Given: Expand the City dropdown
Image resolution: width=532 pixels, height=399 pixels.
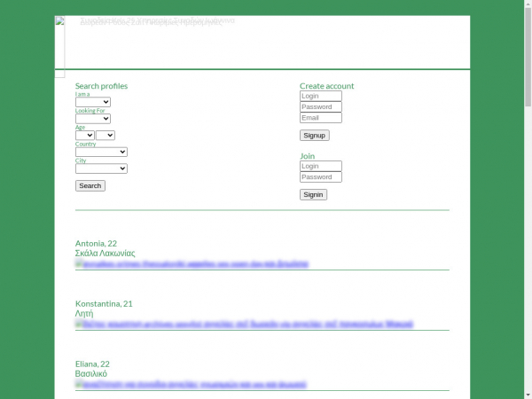Looking at the screenshot, I should 101,168.
